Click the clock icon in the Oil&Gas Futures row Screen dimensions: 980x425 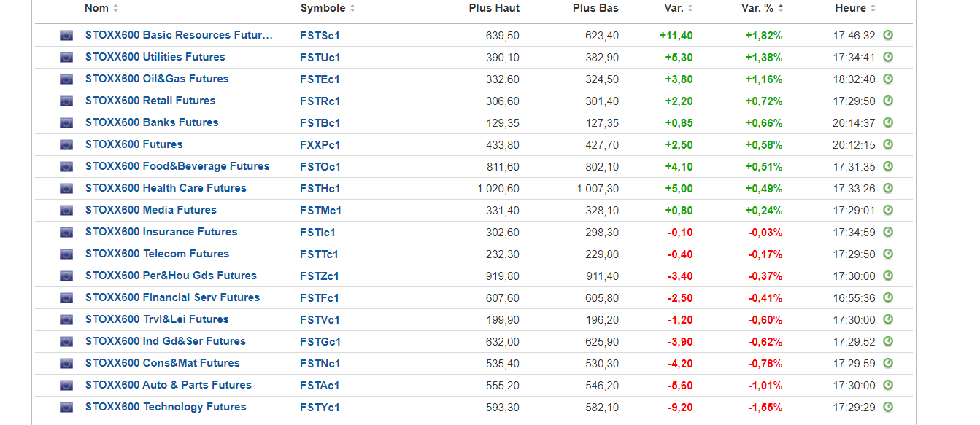point(888,79)
